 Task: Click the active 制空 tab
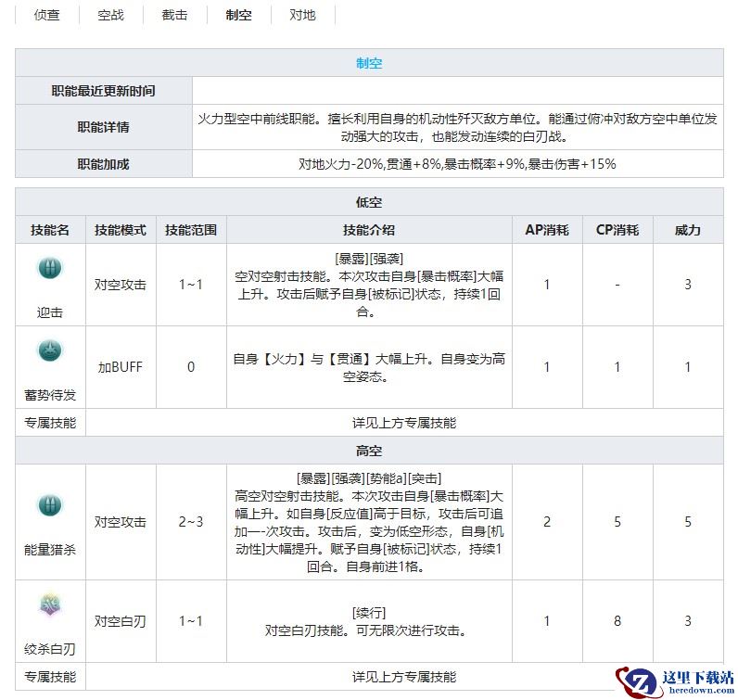(238, 16)
